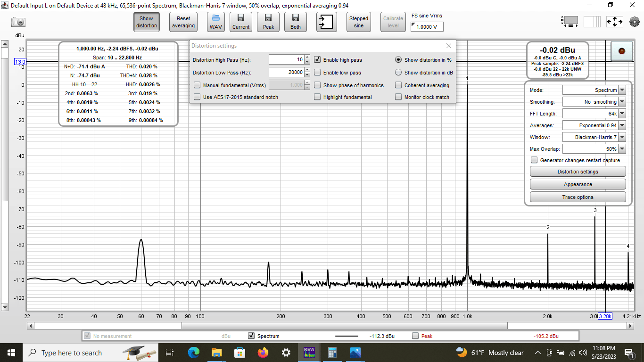Open Windows Settings from taskbar
The width and height of the screenshot is (644, 362).
tap(286, 353)
